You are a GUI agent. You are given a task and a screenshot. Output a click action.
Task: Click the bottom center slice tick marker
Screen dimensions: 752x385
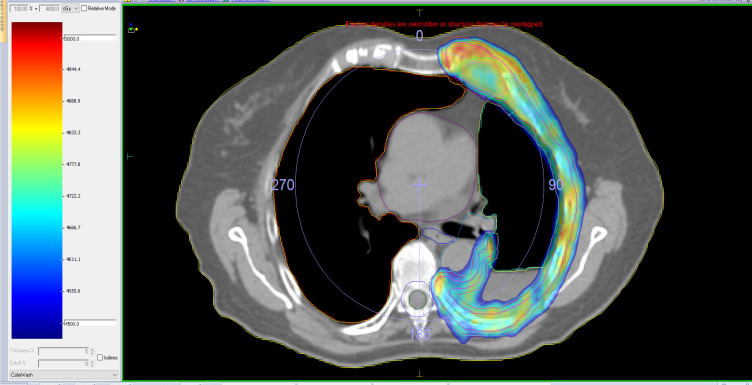(420, 373)
